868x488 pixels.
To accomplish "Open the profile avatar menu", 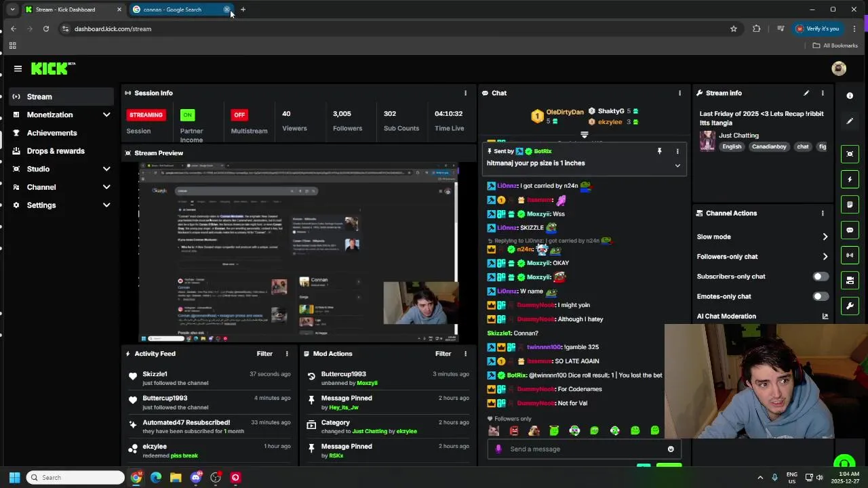I will pyautogui.click(x=839, y=68).
